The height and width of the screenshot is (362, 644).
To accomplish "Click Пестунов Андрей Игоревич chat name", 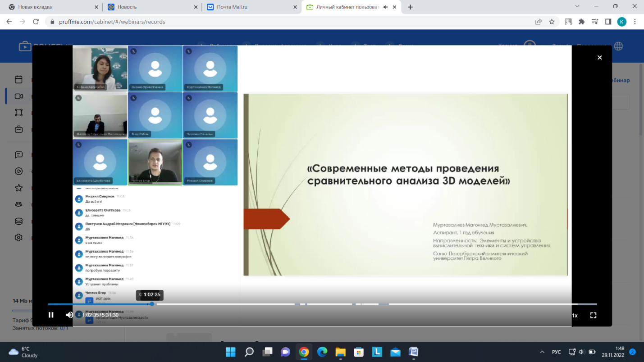I will (128, 224).
